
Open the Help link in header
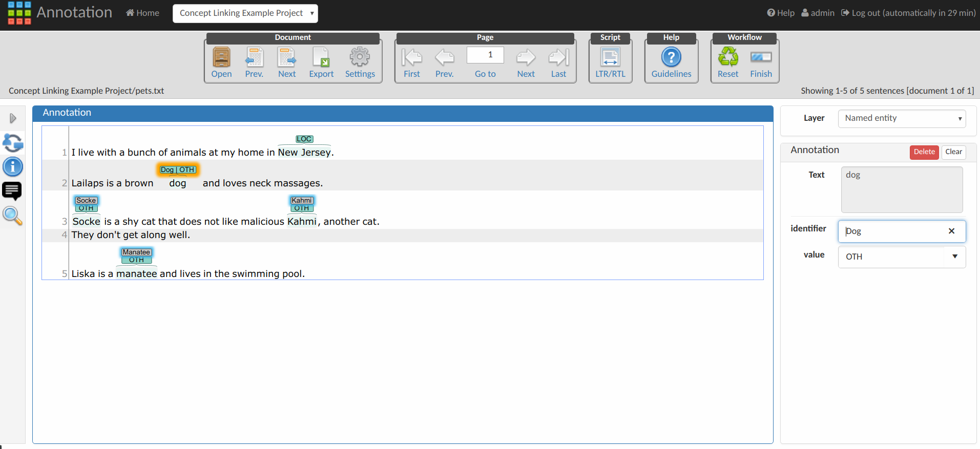point(781,13)
